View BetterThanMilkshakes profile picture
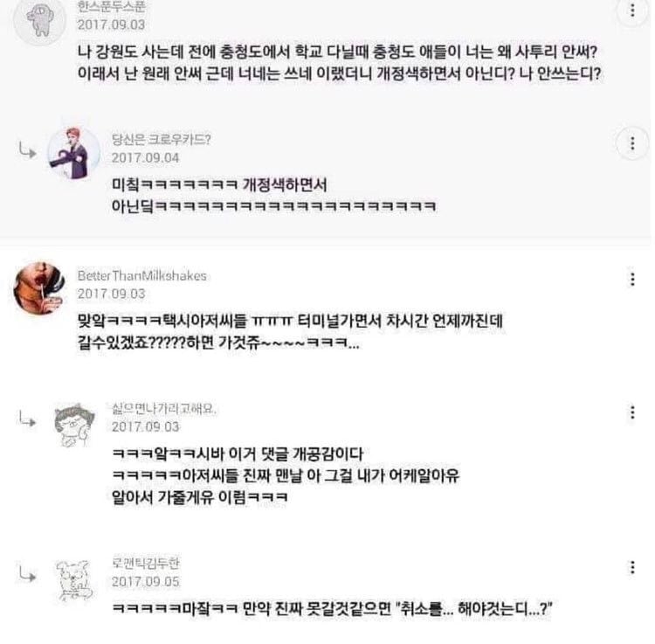Viewport: 655px width, 644px height. 40,288
